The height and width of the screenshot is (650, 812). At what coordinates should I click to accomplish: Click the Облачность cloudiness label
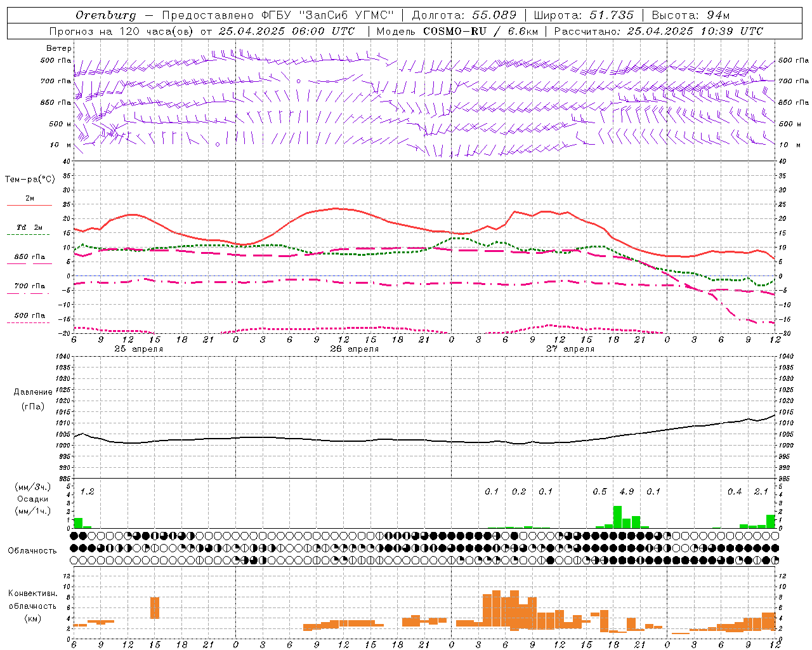pyautogui.click(x=32, y=551)
